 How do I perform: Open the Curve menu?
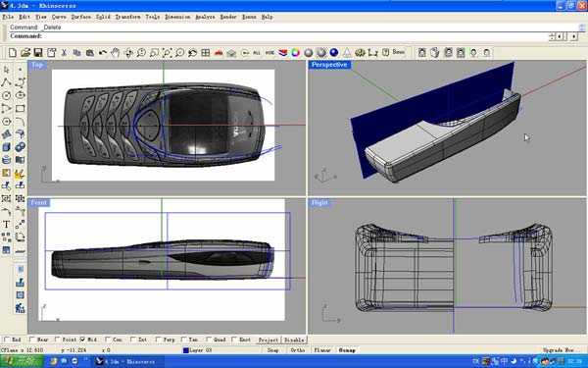(59, 17)
